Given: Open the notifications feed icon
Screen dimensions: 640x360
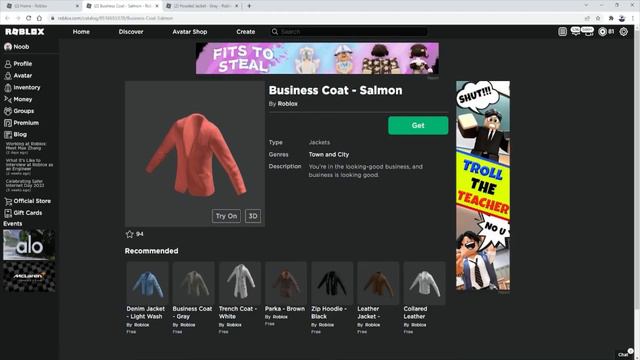Looking at the screenshot, I should click(x=562, y=31).
